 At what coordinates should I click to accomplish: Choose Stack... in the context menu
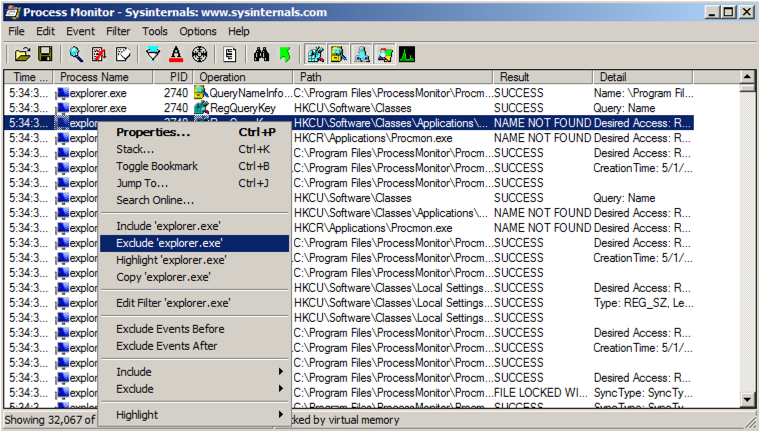195,149
